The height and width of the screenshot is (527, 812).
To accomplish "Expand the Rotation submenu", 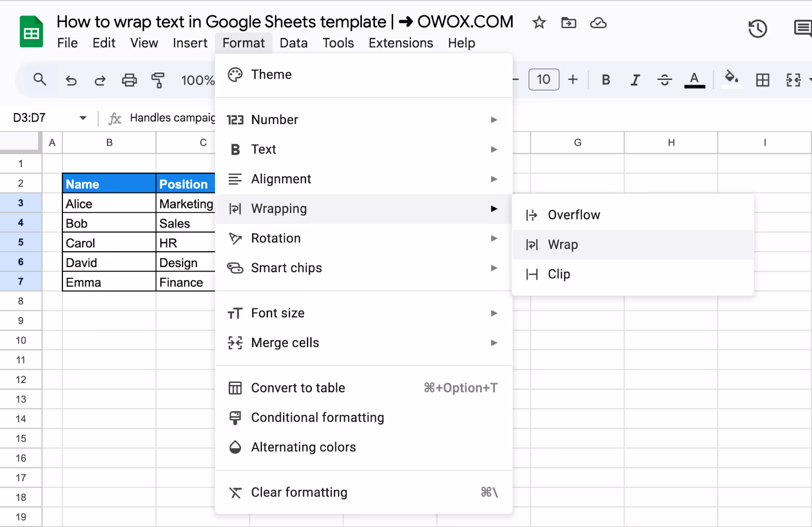I will 363,238.
